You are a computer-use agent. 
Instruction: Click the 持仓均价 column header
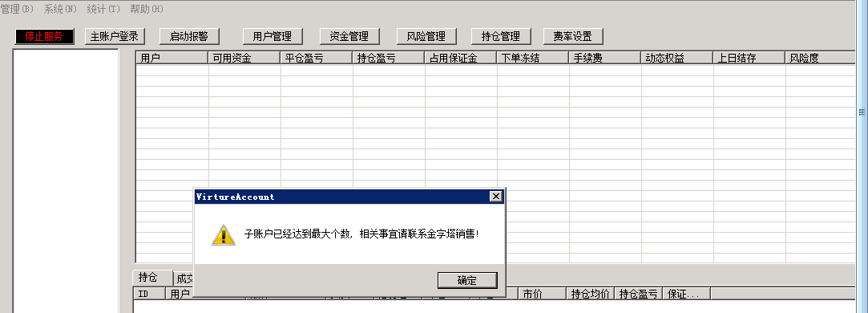tap(590, 294)
